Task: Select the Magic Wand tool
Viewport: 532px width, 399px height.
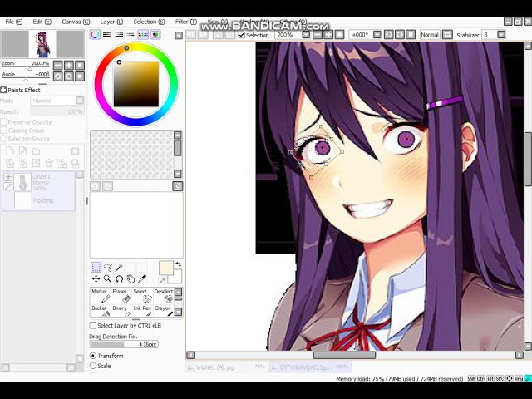Action: tap(119, 268)
